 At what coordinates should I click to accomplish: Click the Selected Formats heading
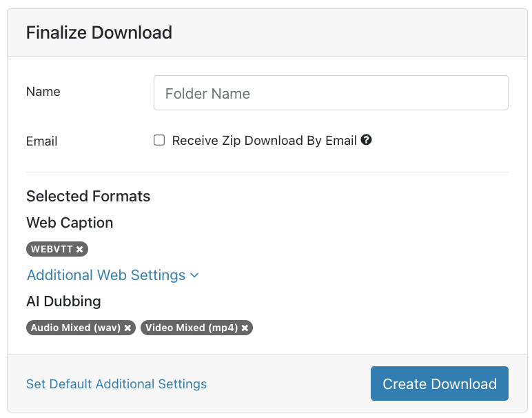tap(88, 197)
